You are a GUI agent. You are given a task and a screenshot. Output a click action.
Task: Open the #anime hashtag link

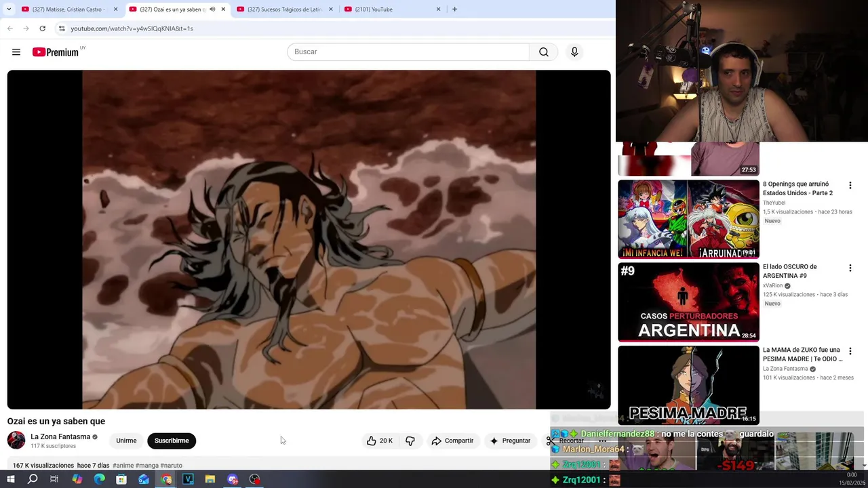point(123,466)
